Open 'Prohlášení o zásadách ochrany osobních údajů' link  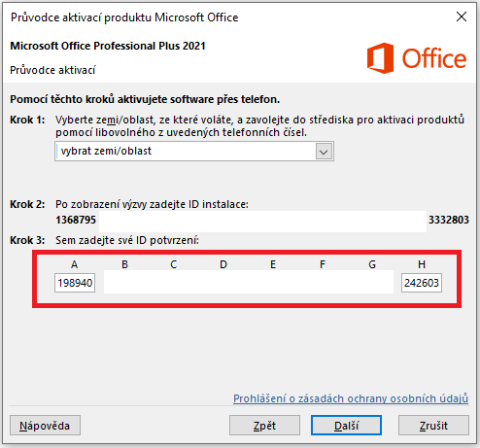pyautogui.click(x=351, y=398)
